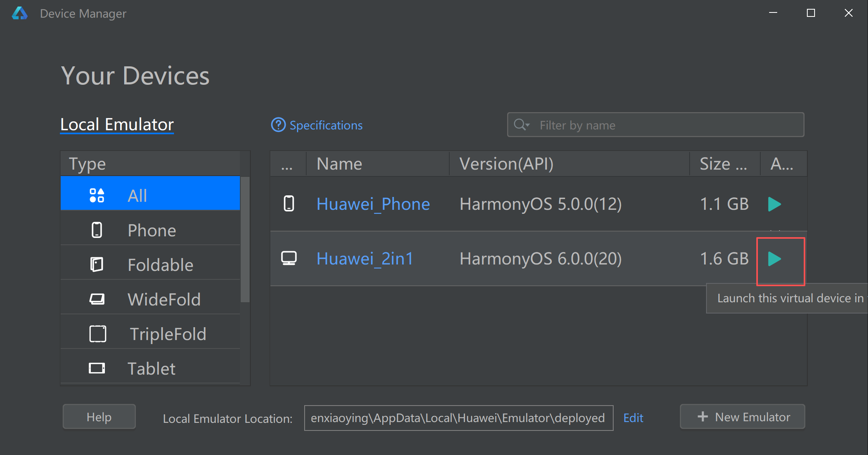Launch the Huawei_2in1 emulator play button
The height and width of the screenshot is (455, 868).
774,259
